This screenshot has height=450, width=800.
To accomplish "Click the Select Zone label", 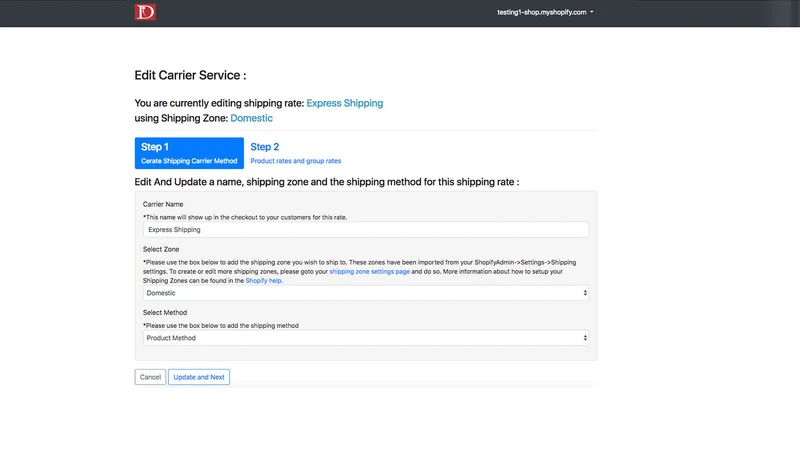I will tap(161, 249).
